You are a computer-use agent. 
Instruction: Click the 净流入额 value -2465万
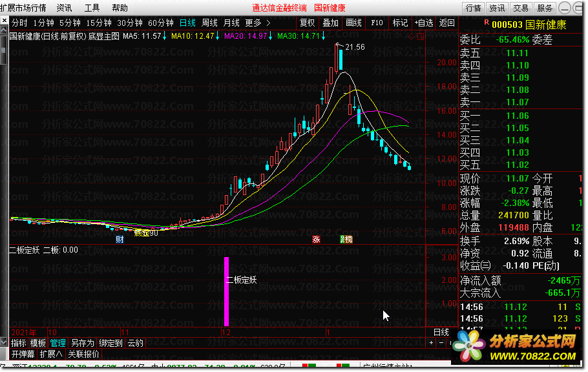click(564, 280)
